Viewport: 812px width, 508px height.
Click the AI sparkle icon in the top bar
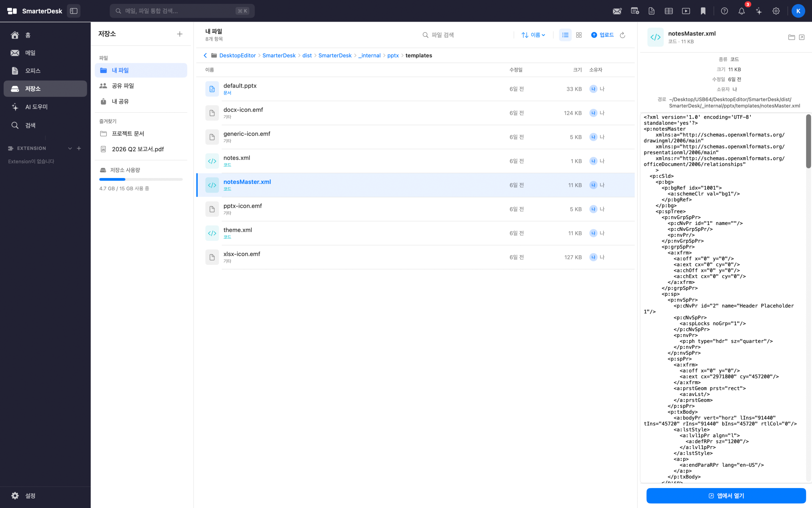(759, 11)
